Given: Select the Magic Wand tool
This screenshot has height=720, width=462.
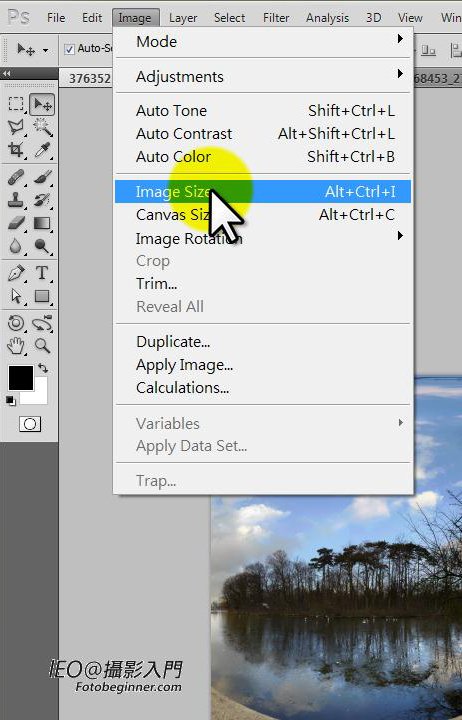Looking at the screenshot, I should (42, 127).
